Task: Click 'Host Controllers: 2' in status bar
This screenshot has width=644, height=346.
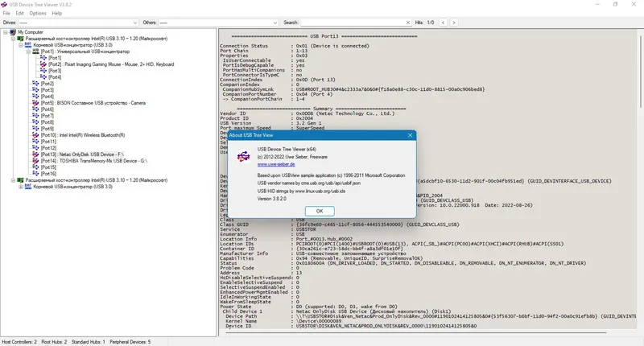Action: click(x=19, y=342)
